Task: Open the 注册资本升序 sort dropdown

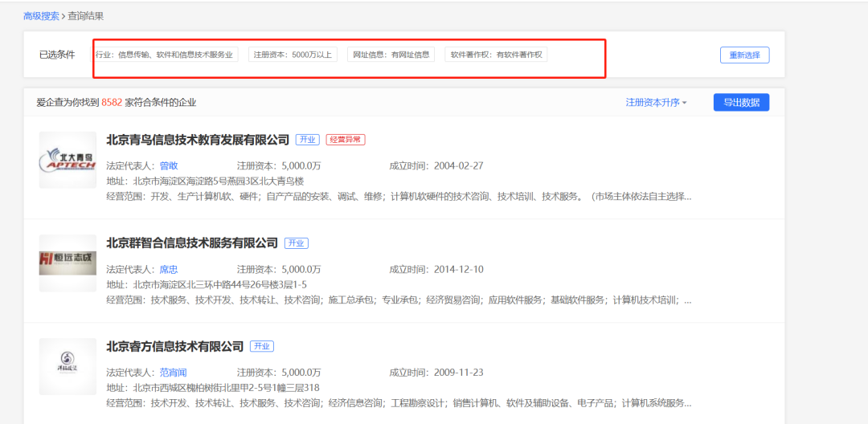Action: pos(656,102)
